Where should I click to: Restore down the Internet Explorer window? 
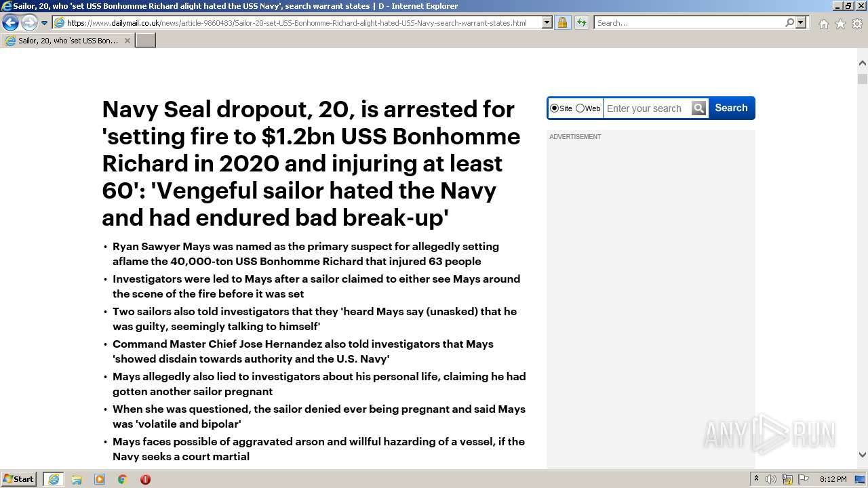click(848, 6)
